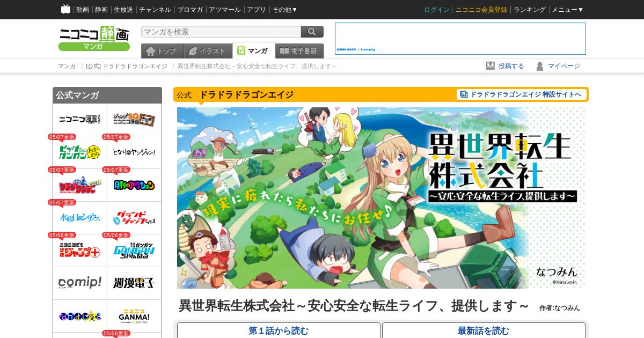The width and height of the screenshot is (644, 338).
Task: Open チャンネル in the top navigation
Action: click(155, 10)
